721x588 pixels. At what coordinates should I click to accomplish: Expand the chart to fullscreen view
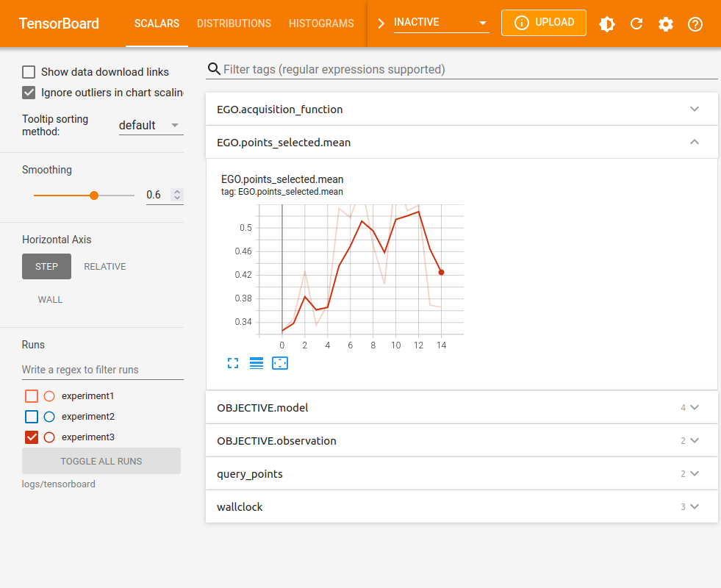pos(233,362)
